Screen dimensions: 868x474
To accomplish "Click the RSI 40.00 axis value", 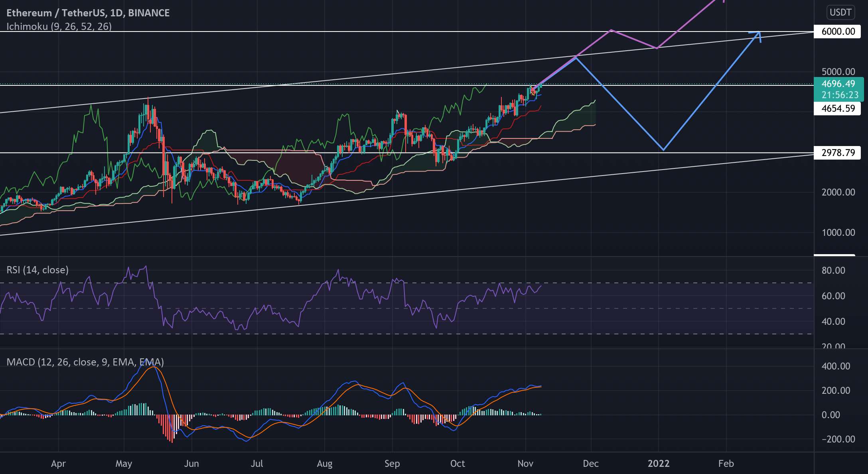I will [x=833, y=322].
